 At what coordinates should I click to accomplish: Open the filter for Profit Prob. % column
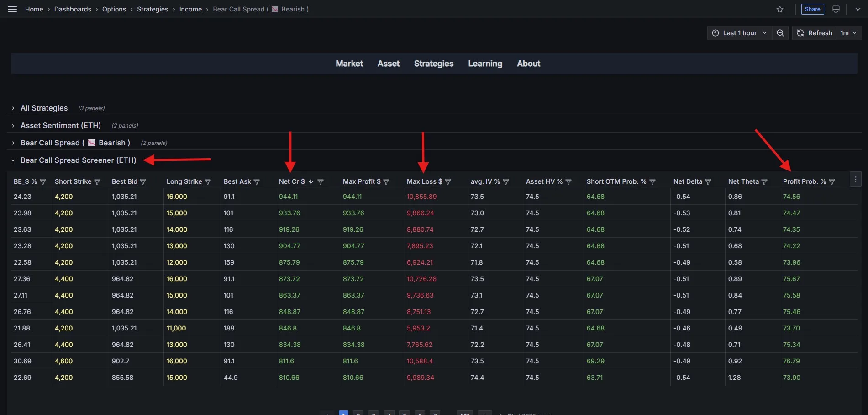tap(832, 182)
